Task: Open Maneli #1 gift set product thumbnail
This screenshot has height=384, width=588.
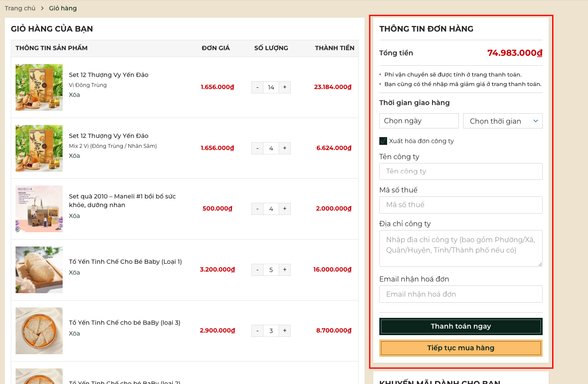Action: point(39,209)
